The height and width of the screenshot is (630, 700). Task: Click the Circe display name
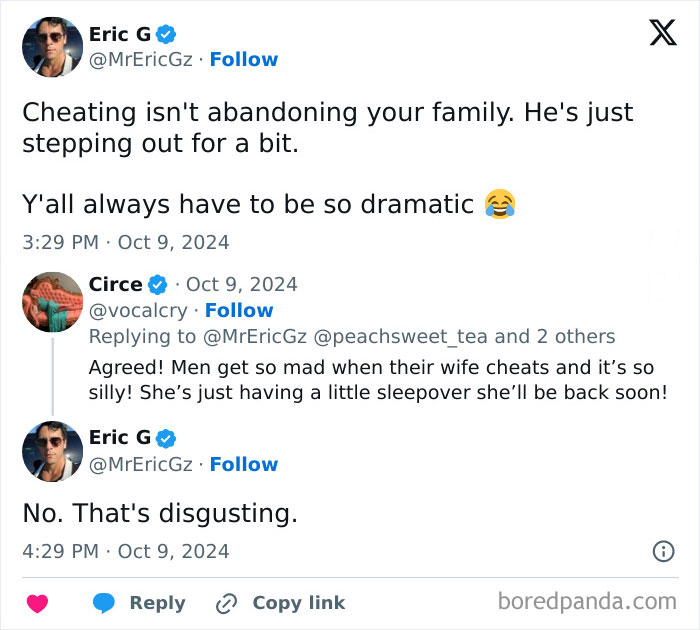(x=115, y=284)
